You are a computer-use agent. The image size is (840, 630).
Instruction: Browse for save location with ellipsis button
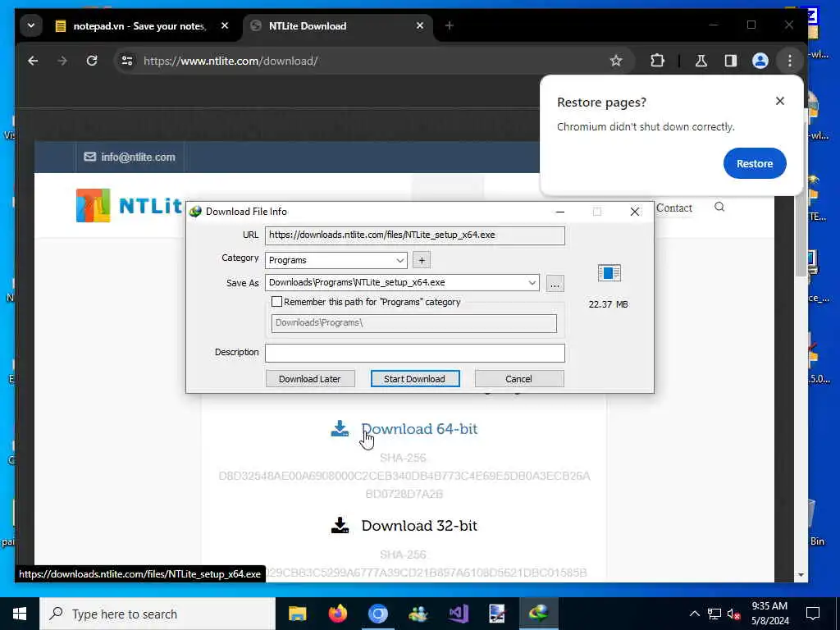tap(555, 283)
